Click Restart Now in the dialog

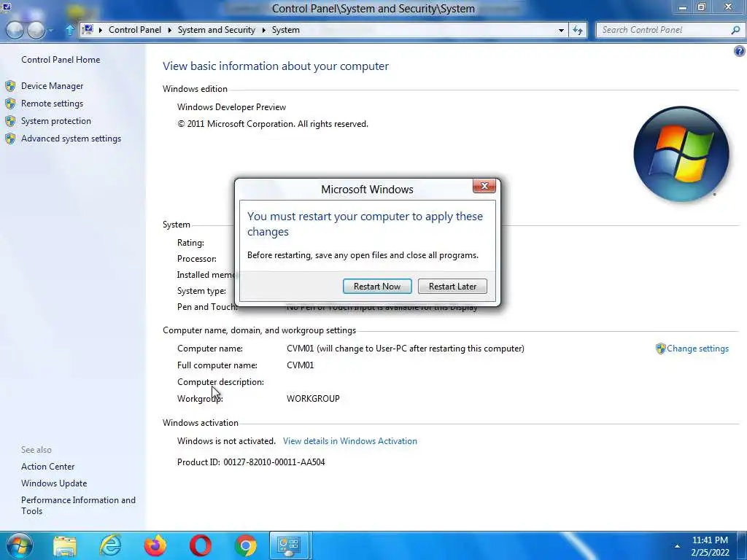377,286
